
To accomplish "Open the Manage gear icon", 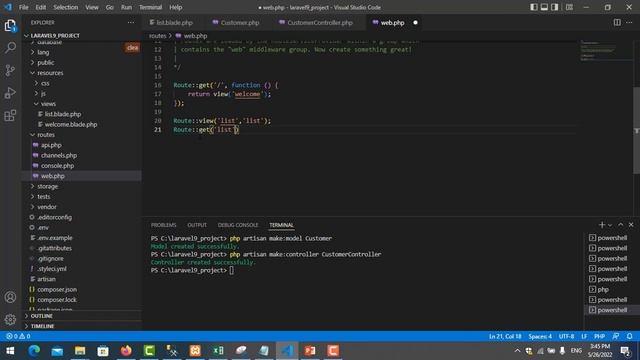I will coord(10,319).
